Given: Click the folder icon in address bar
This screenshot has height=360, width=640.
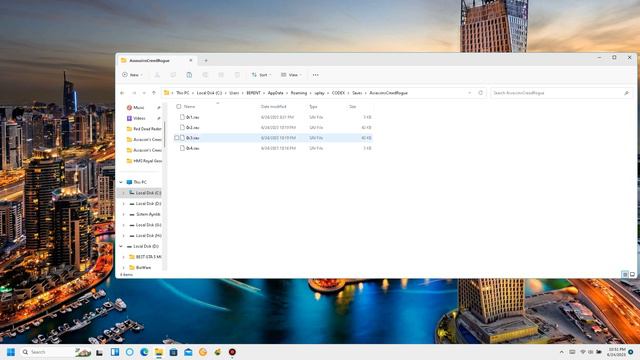Looking at the screenshot, I should click(167, 93).
